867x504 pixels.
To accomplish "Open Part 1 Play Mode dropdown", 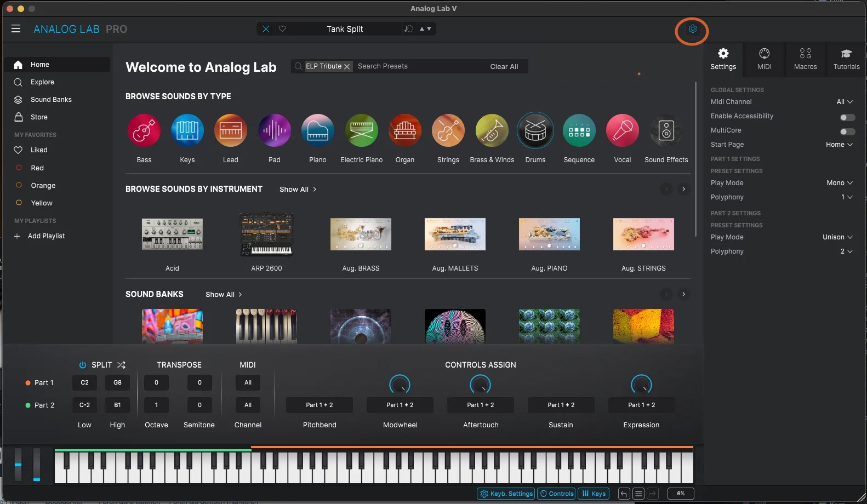I will click(x=840, y=183).
